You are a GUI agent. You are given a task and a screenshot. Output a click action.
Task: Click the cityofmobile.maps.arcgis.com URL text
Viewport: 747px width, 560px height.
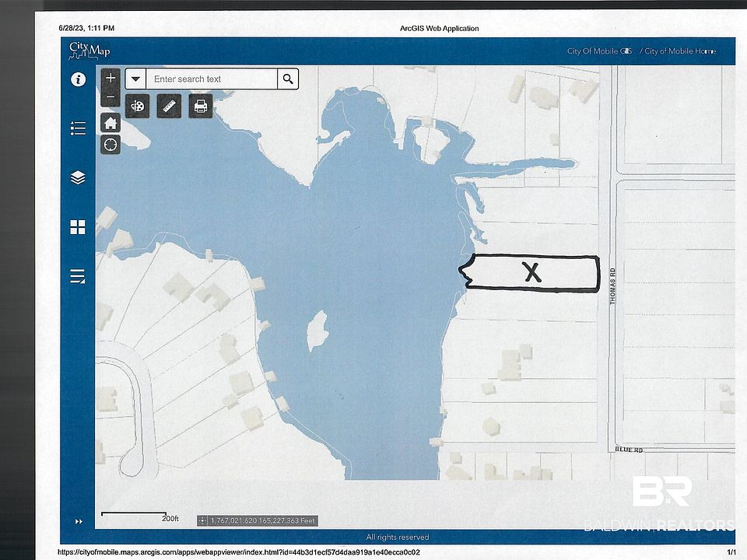click(x=239, y=552)
